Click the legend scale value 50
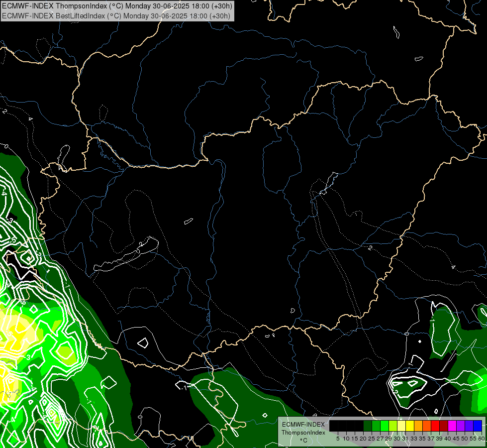487x448 pixels. (x=465, y=439)
